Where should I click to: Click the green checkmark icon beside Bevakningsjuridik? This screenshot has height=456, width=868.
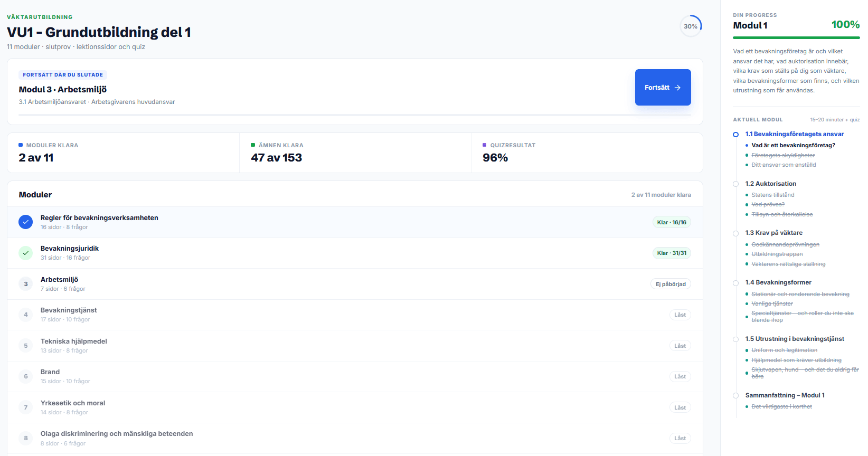[x=25, y=253]
